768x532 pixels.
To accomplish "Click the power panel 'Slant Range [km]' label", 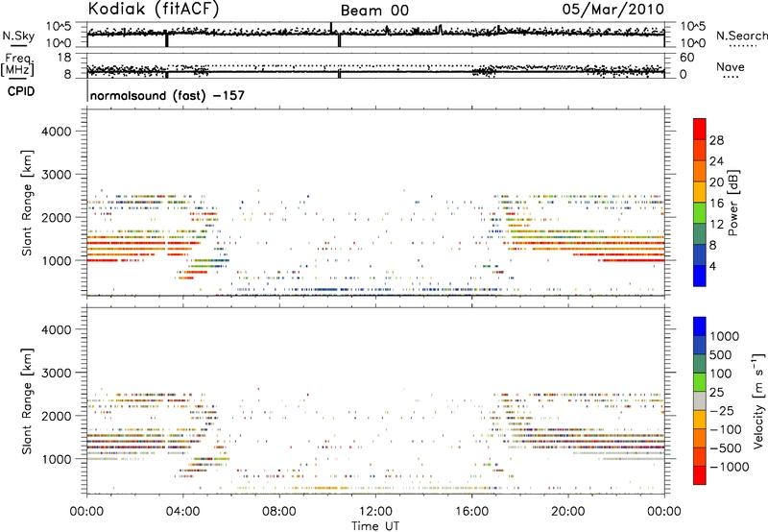I will coord(27,203).
